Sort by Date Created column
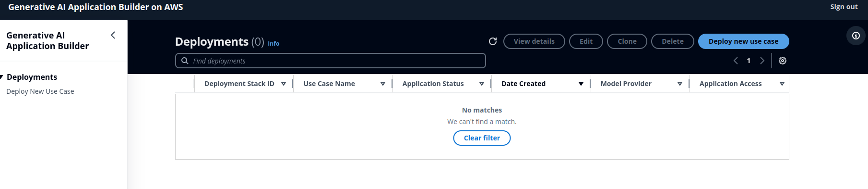 541,84
